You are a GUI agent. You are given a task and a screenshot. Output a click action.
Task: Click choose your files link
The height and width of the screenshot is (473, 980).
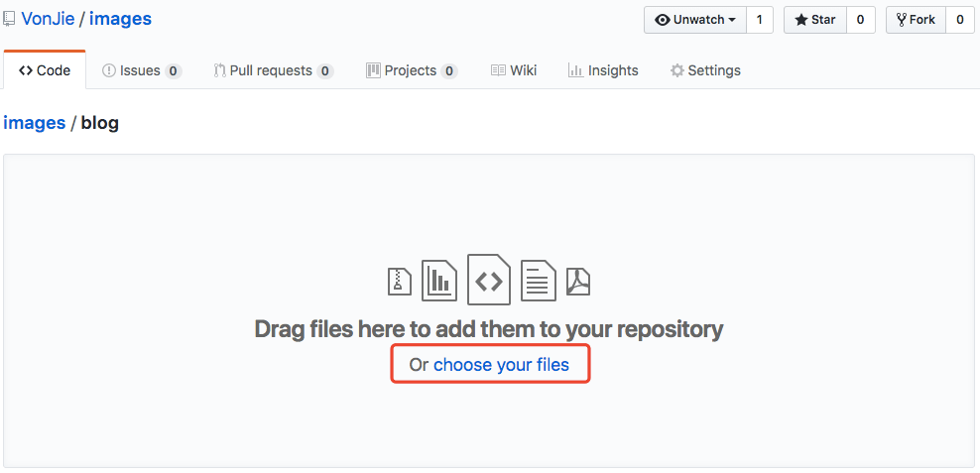[x=501, y=364]
